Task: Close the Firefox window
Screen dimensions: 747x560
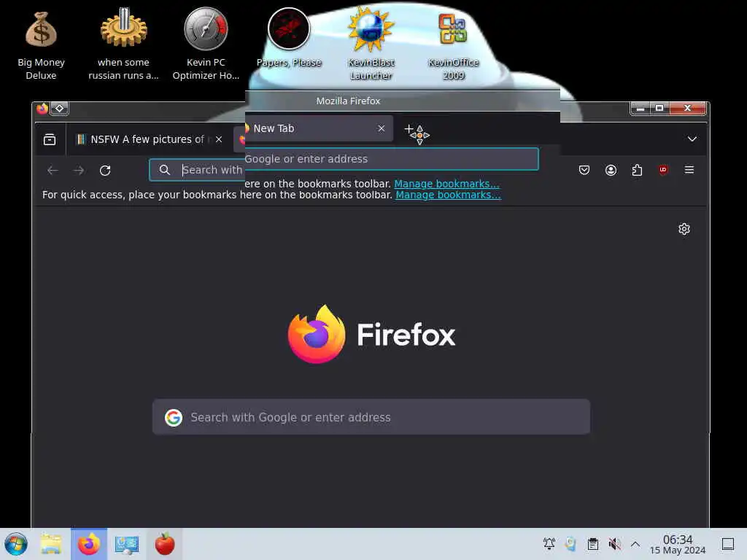Action: 687,109
